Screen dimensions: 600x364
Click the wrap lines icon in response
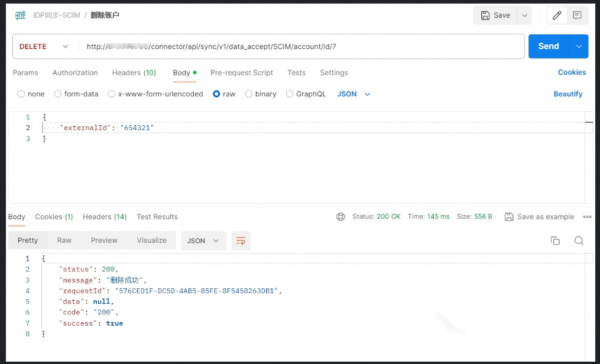[241, 240]
